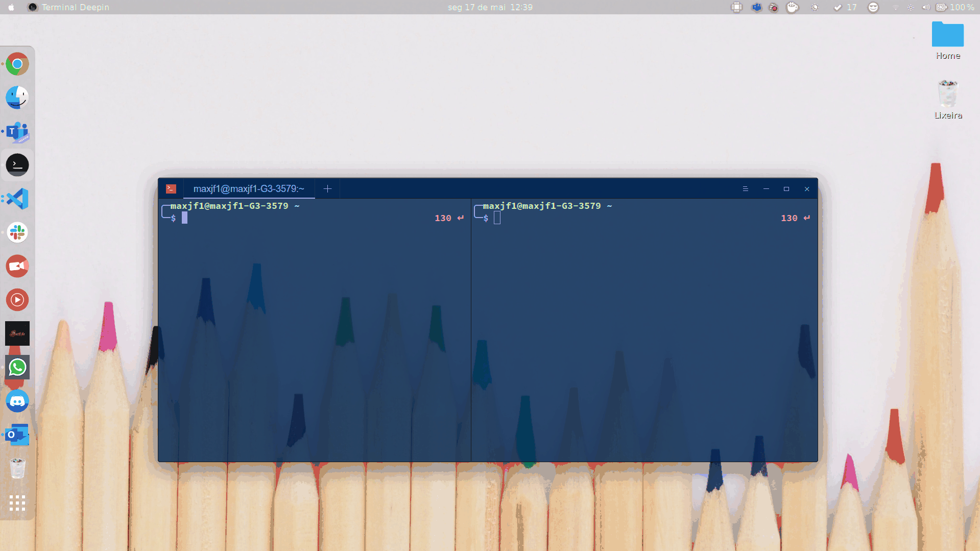980x551 pixels.
Task: Open Microsoft Teams from the dock
Action: (x=17, y=132)
